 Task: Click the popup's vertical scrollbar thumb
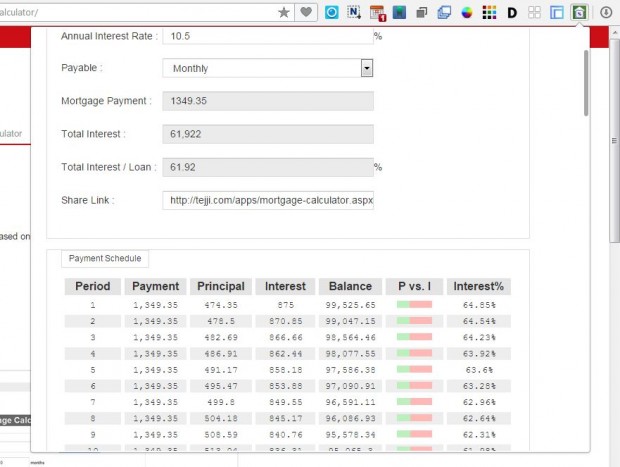click(x=585, y=85)
